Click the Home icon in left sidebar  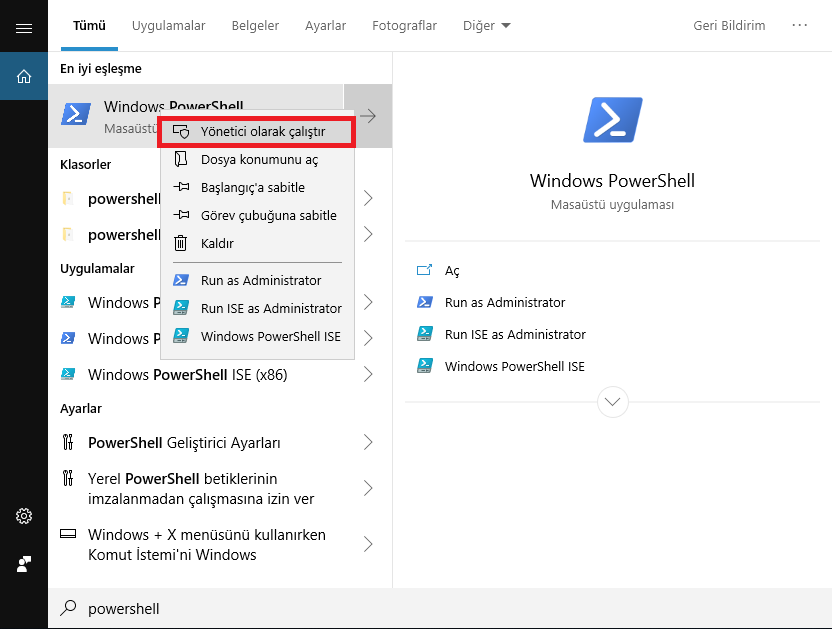click(24, 76)
